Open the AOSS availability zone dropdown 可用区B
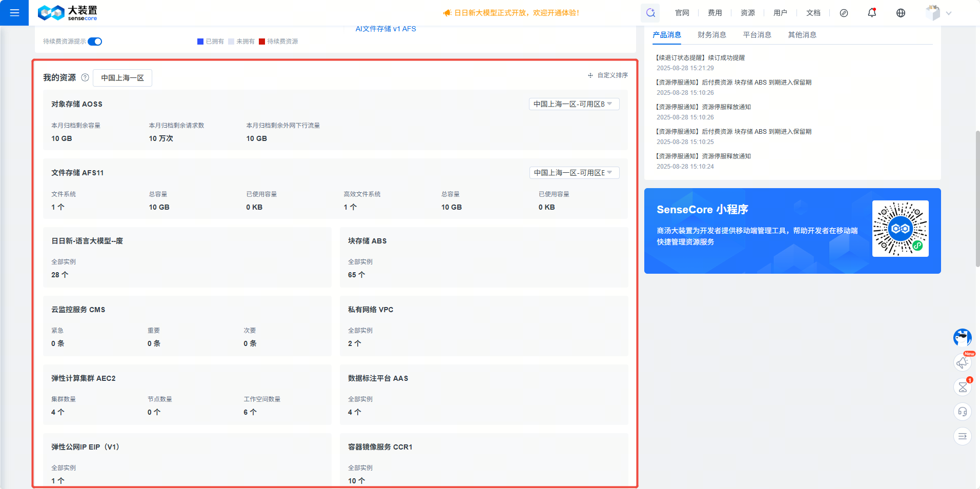 tap(574, 104)
